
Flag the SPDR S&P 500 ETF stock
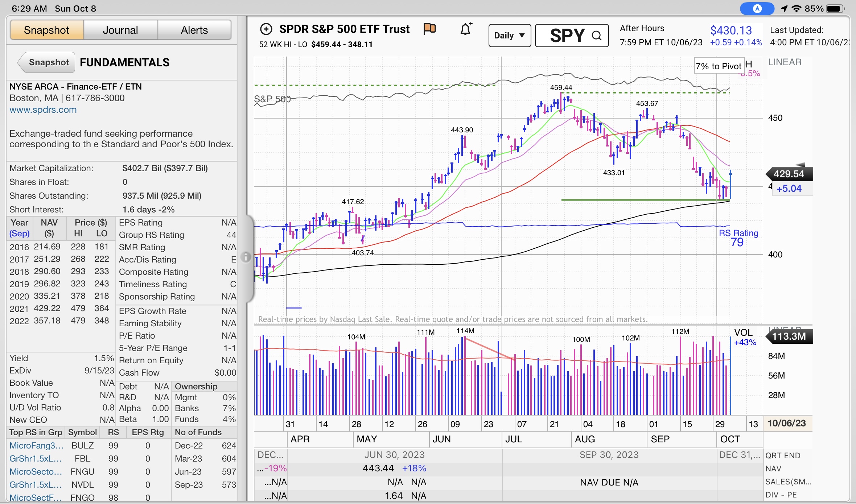coord(430,29)
